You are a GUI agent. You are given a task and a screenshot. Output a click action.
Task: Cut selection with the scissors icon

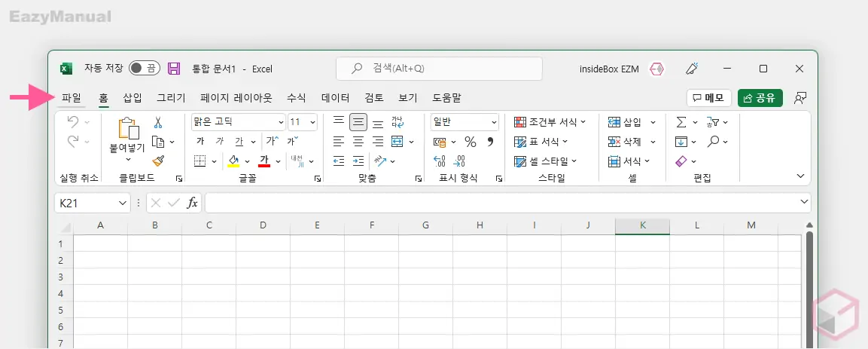coord(158,122)
